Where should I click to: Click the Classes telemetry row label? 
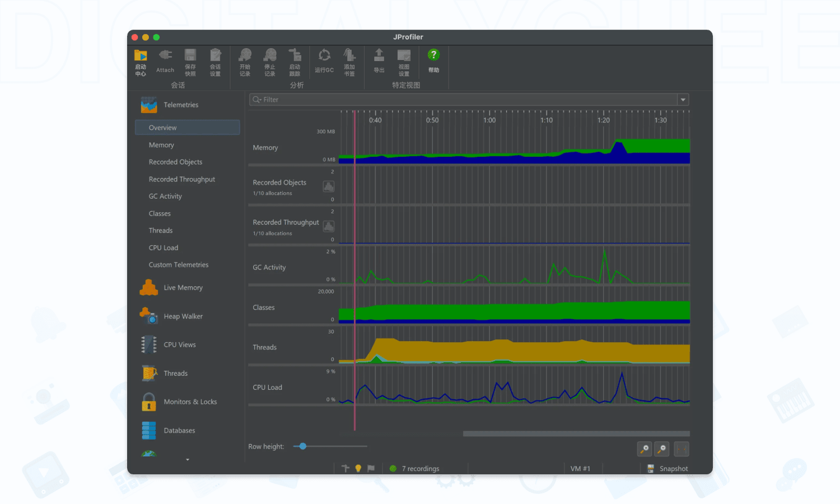[264, 307]
